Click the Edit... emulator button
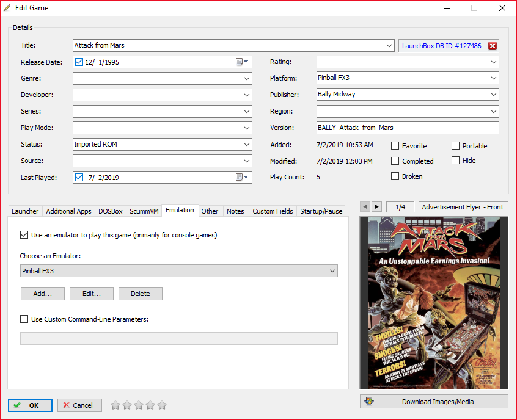517x420 pixels. pos(92,294)
